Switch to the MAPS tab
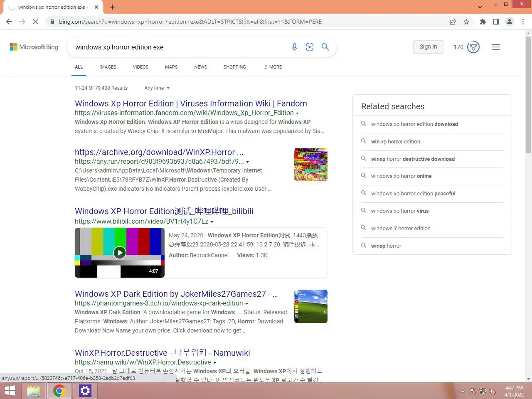This screenshot has width=532, height=399. coord(171,67)
